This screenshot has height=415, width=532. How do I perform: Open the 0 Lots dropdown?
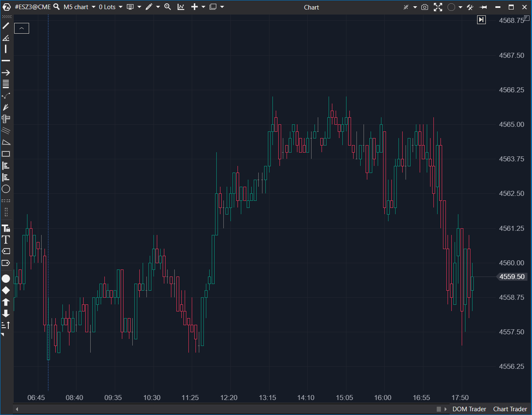(111, 7)
